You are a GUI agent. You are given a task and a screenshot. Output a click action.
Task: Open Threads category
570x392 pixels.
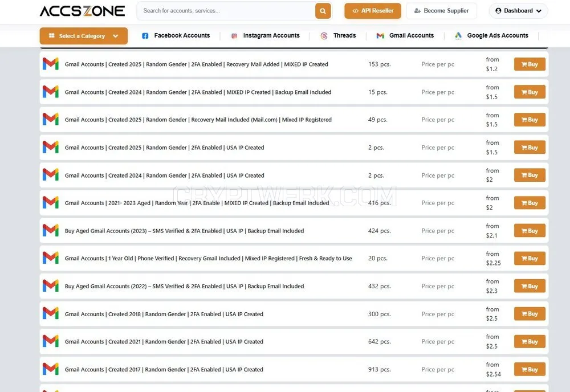click(344, 35)
